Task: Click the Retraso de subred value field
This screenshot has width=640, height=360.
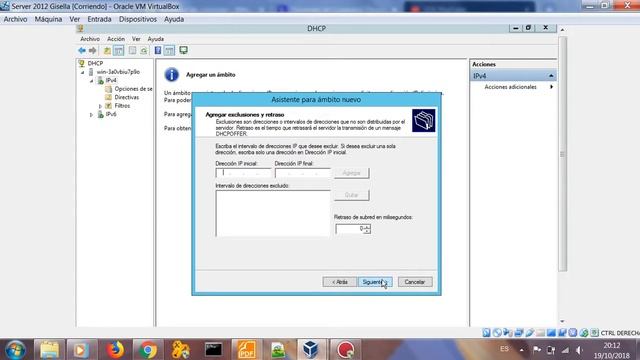Action: click(350, 229)
